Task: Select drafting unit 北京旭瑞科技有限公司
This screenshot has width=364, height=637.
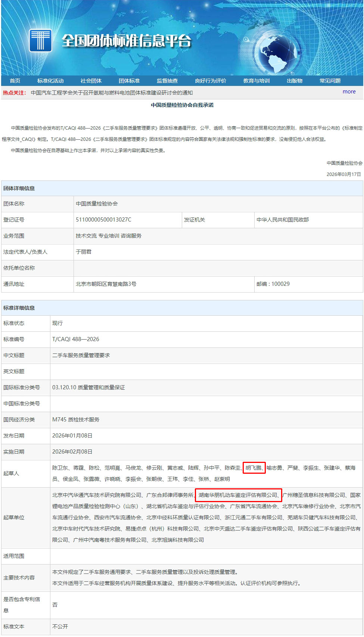Action: [x=178, y=540]
